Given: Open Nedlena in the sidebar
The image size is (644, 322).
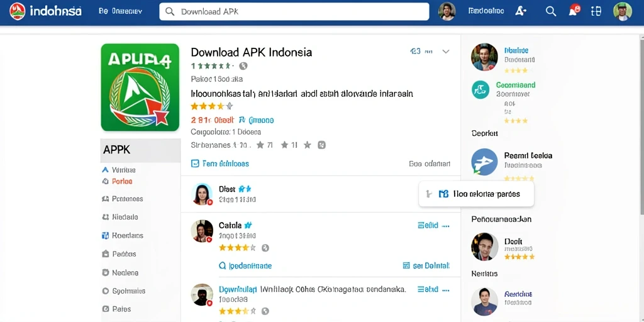Looking at the screenshot, I should 120,272.
